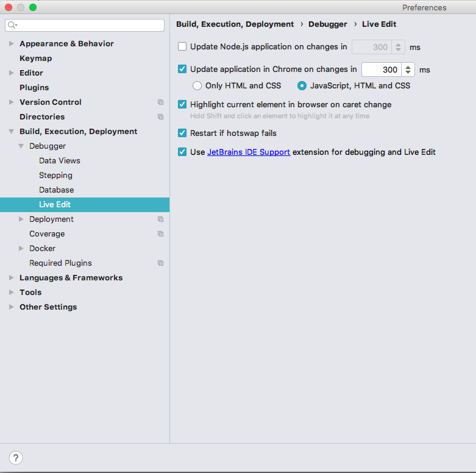Open the JetBrains IDE Support link
476x473 pixels.
pos(249,152)
